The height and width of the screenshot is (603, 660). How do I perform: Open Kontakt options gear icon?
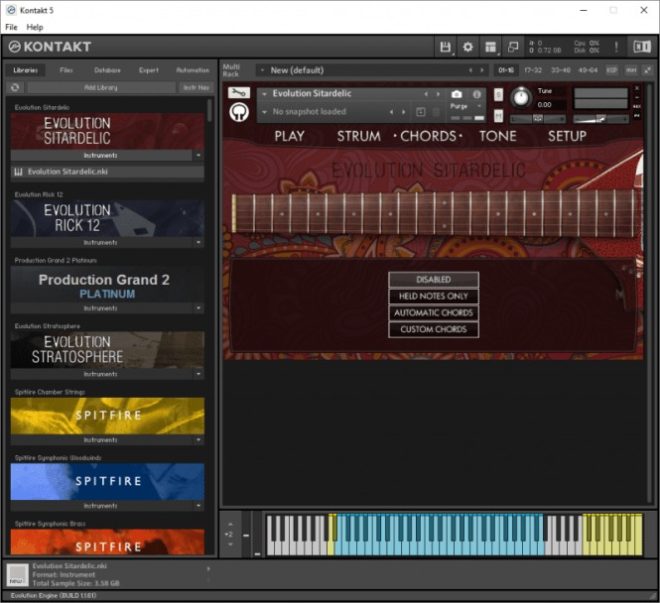[468, 47]
